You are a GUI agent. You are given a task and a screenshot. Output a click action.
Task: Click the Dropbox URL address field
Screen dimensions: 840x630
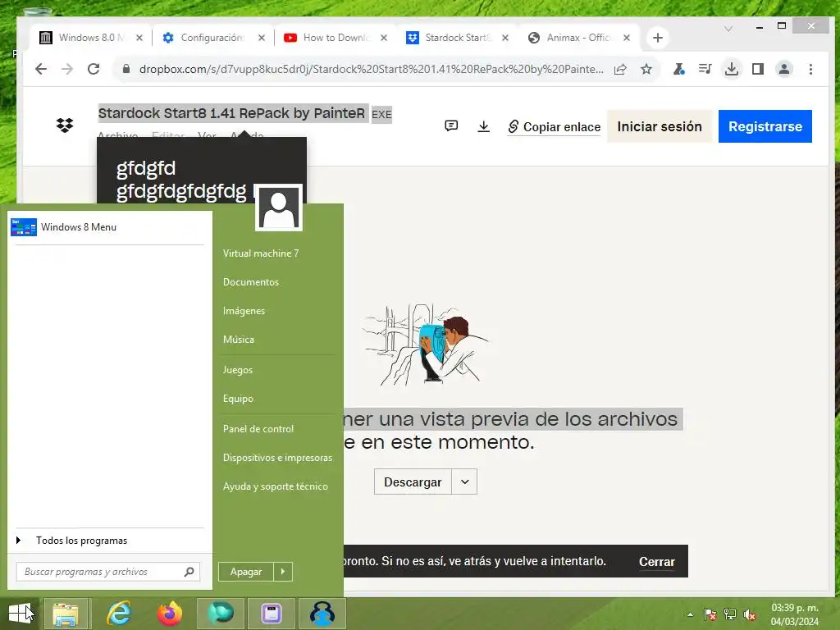[x=371, y=69]
